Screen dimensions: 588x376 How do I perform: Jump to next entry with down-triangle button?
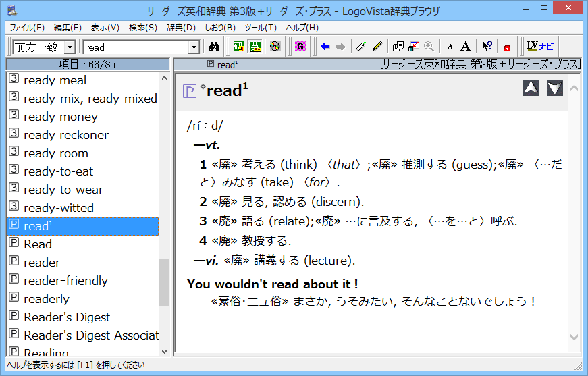pyautogui.click(x=555, y=88)
